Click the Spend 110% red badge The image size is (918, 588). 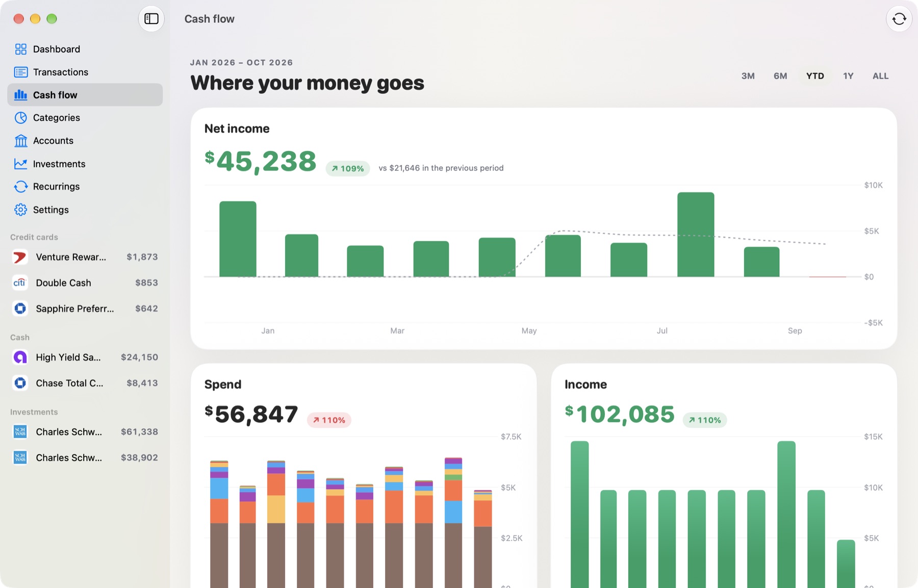(329, 420)
